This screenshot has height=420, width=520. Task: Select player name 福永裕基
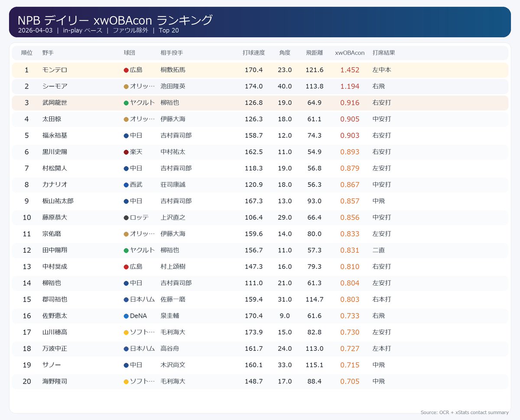point(55,135)
